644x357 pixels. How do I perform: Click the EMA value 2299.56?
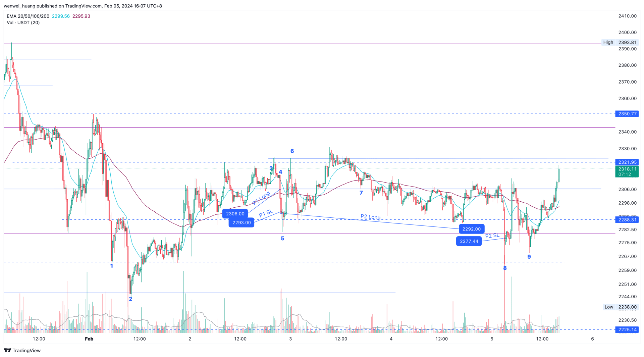(x=61, y=16)
